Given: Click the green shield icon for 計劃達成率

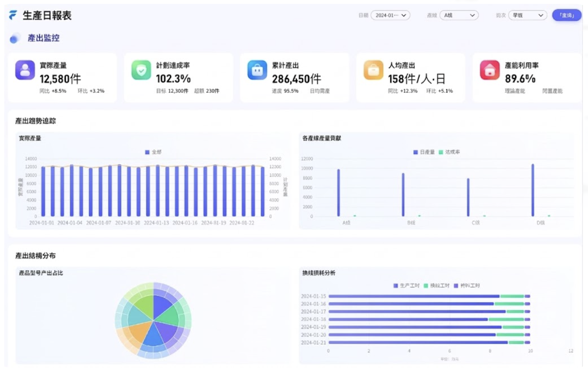Looking at the screenshot, I should tap(141, 70).
